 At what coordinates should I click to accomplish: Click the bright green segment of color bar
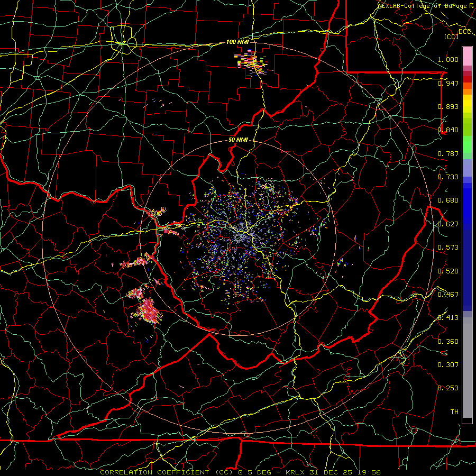(467, 144)
